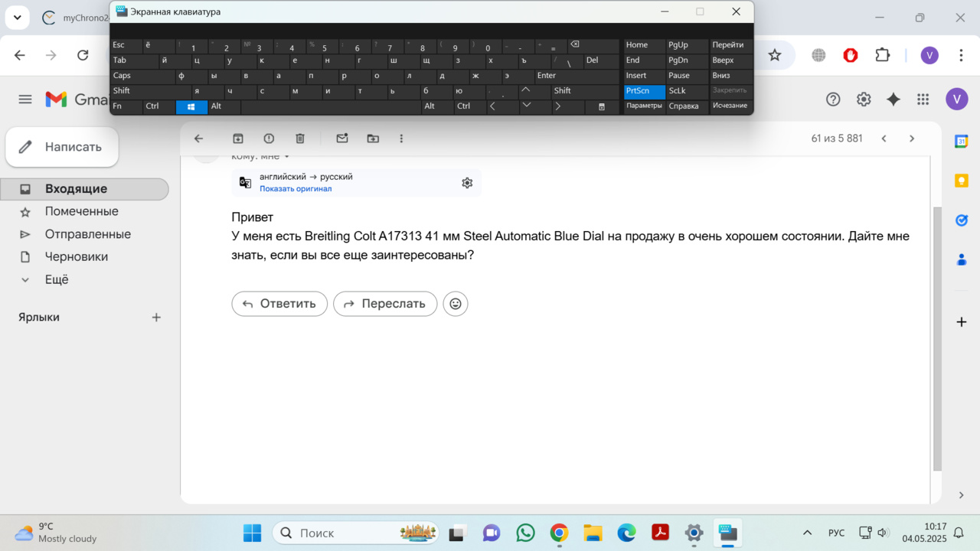980x551 pixels.
Task: Click Показать оригинал link
Action: click(296, 189)
